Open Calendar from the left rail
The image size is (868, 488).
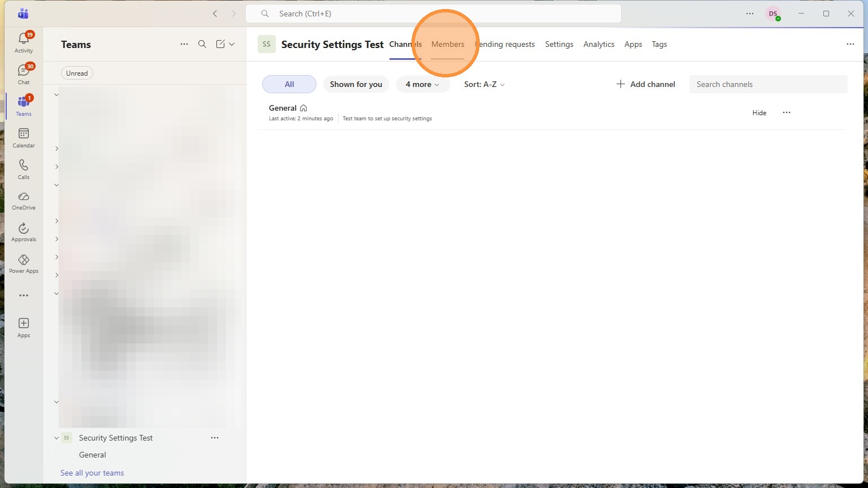pyautogui.click(x=24, y=137)
